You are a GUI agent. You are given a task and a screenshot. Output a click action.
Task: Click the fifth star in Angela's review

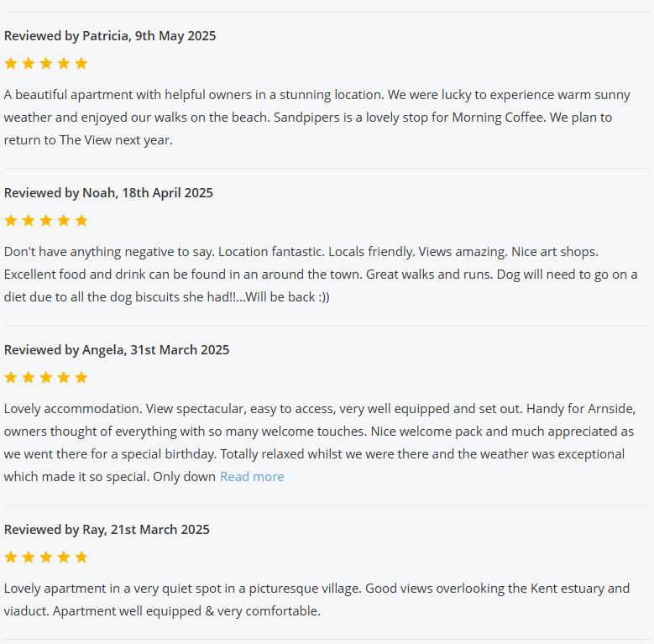pos(81,378)
